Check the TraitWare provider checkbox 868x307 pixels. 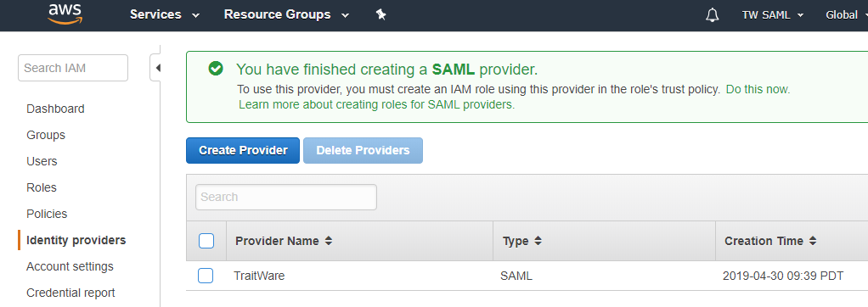pyautogui.click(x=206, y=276)
